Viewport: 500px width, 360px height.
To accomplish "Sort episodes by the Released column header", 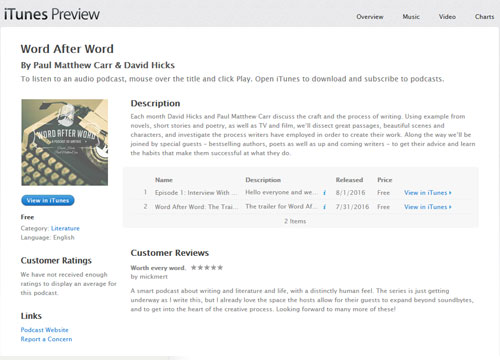I will tap(349, 180).
